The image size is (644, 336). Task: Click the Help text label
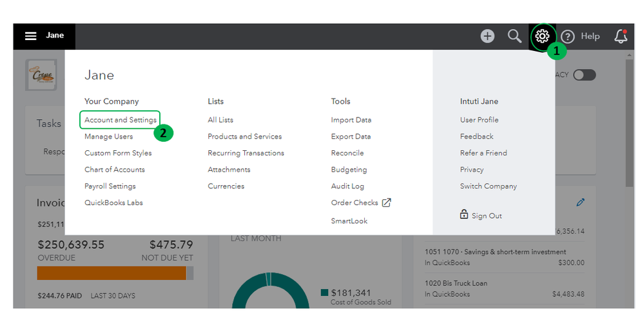pos(590,37)
